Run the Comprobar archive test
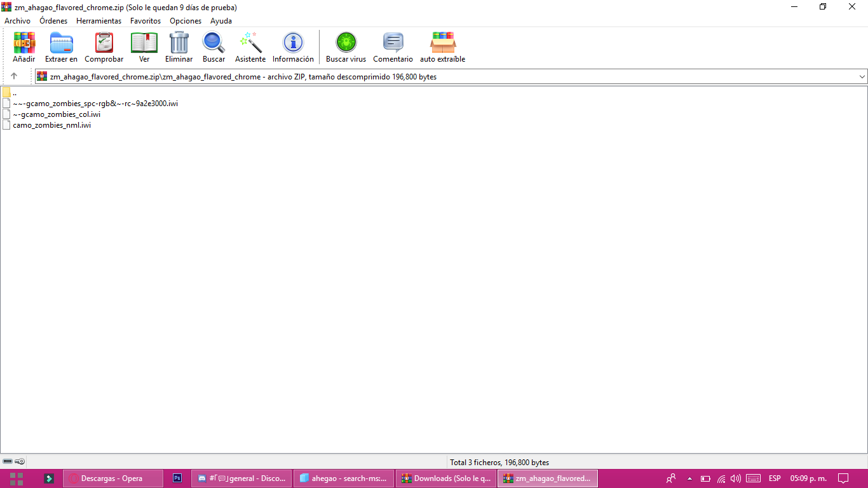Image resolution: width=868 pixels, height=488 pixels. pyautogui.click(x=104, y=48)
